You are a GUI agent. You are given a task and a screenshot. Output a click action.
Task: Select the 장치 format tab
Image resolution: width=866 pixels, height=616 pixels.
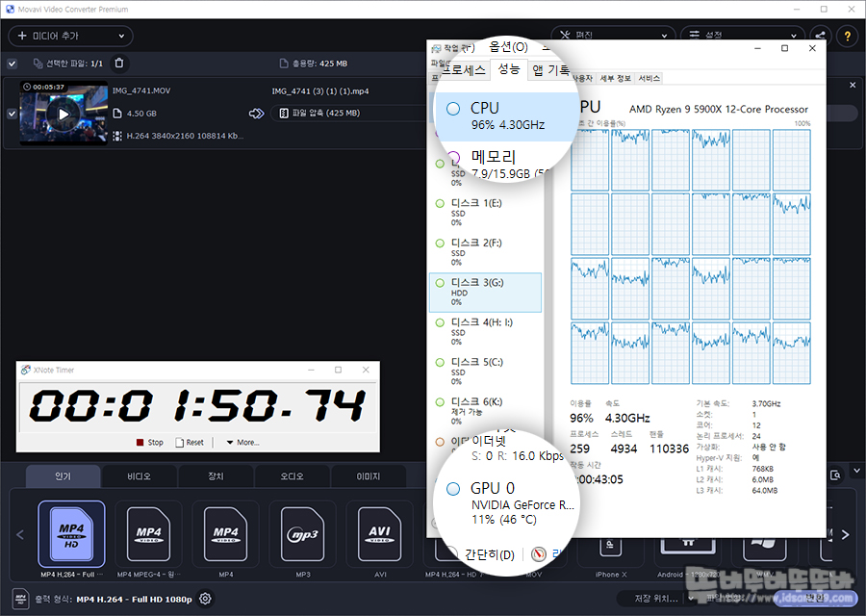[216, 476]
